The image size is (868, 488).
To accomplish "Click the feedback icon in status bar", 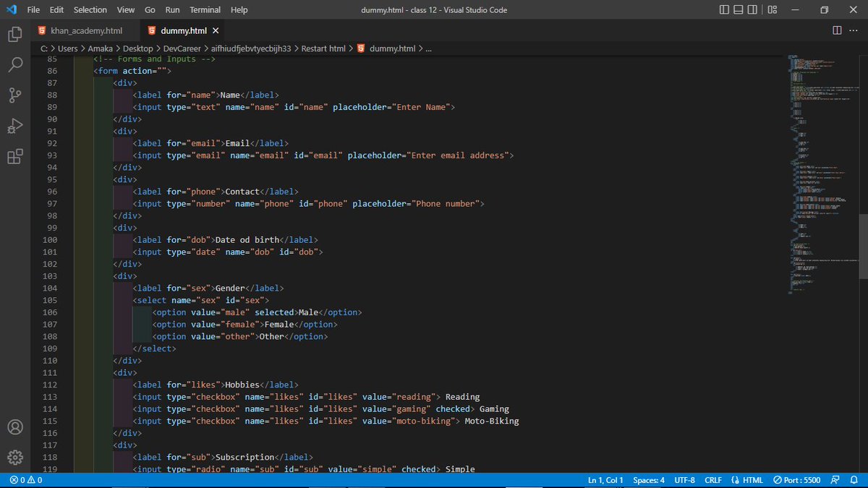I will click(x=835, y=480).
